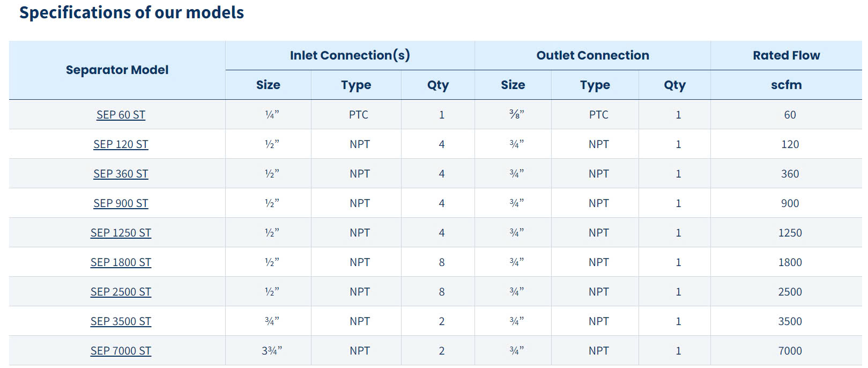Select the 7000 rated flow value
The height and width of the screenshot is (368, 868).
(x=790, y=351)
